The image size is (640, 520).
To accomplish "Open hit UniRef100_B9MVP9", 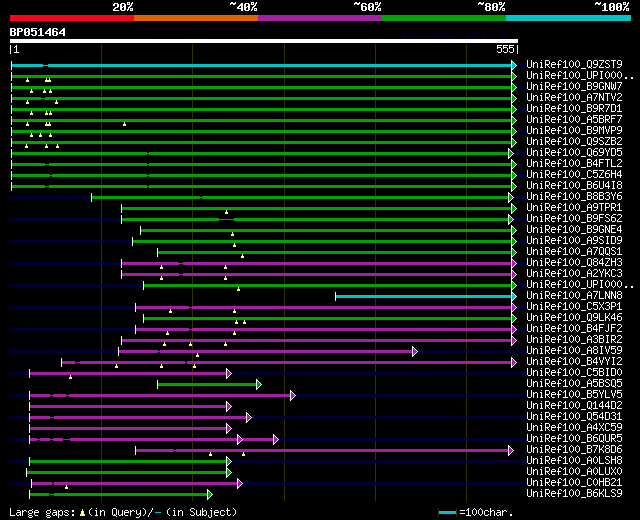I will (574, 130).
